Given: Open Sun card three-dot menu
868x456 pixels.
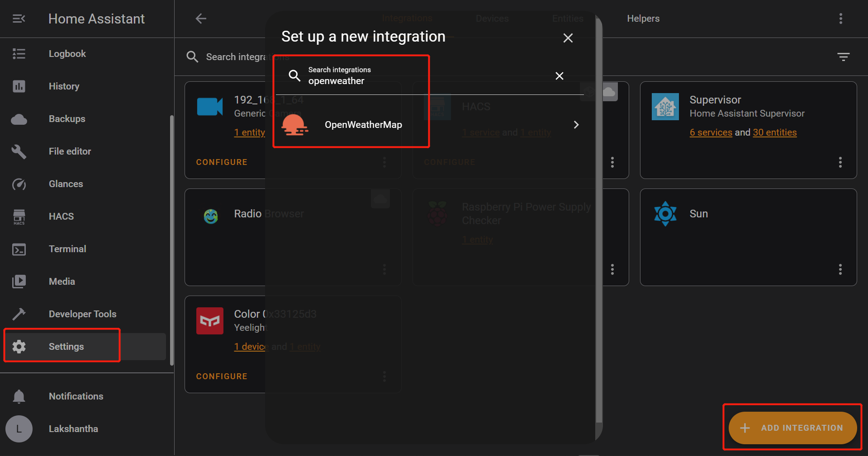Looking at the screenshot, I should [x=840, y=269].
